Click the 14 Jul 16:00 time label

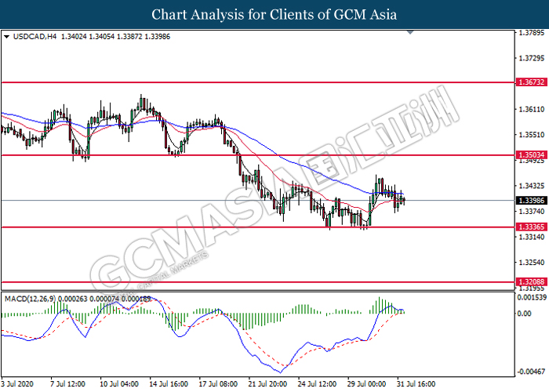coord(169,384)
